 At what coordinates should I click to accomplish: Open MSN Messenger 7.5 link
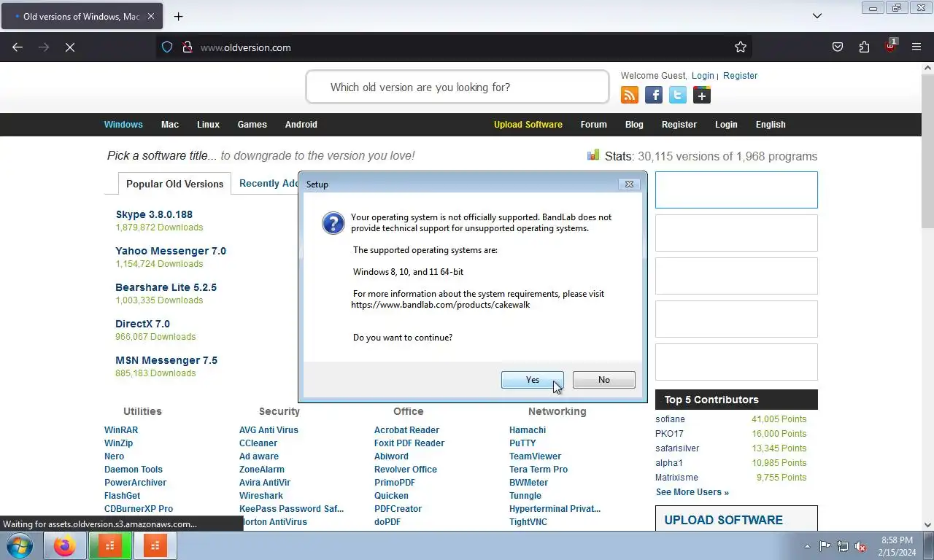(x=166, y=360)
